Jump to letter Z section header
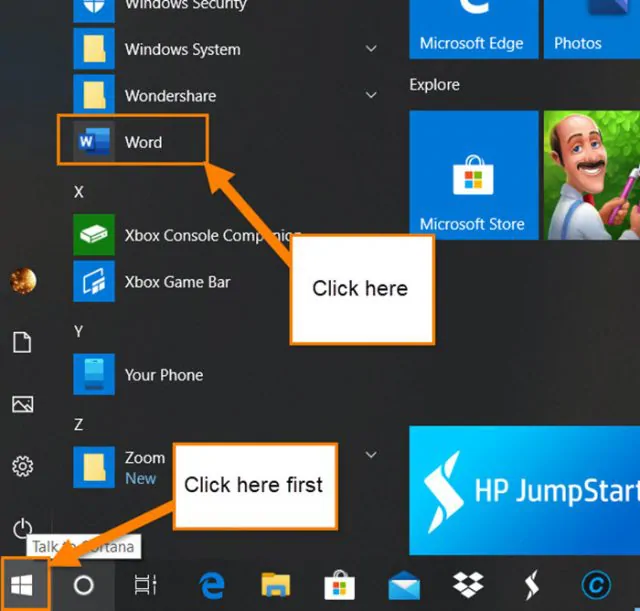The image size is (640, 611). pyautogui.click(x=79, y=424)
